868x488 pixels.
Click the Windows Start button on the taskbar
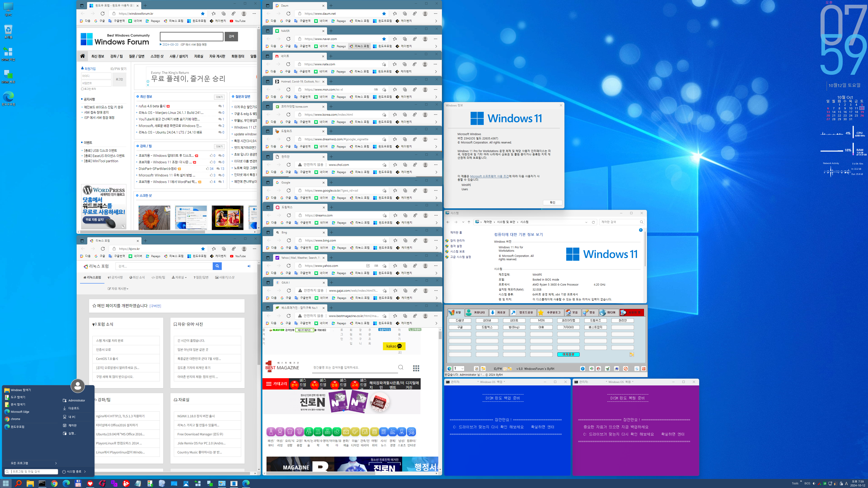point(6,483)
